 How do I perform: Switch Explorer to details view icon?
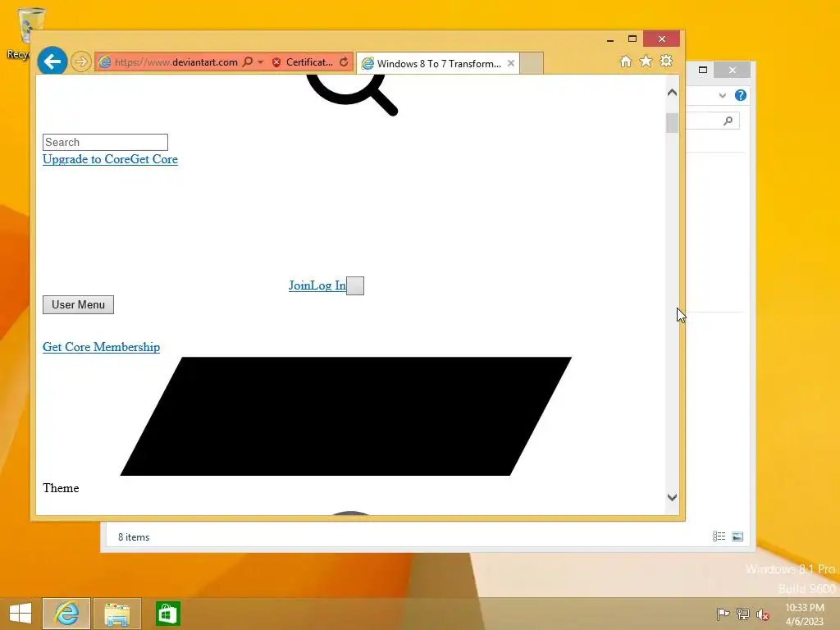[x=719, y=536]
